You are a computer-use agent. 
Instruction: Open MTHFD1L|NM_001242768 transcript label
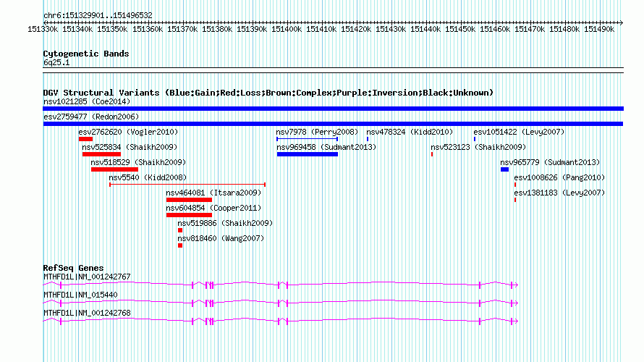tap(87, 313)
